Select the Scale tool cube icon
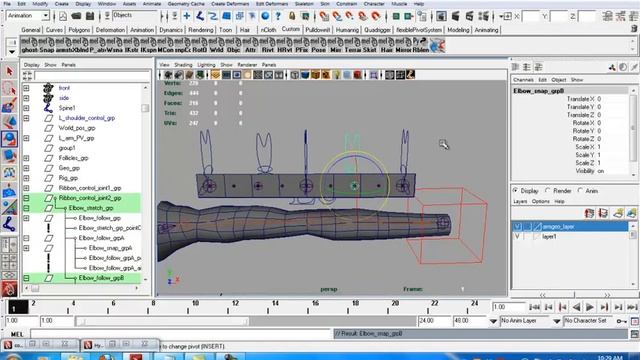The height and width of the screenshot is (360, 640). 9,156
